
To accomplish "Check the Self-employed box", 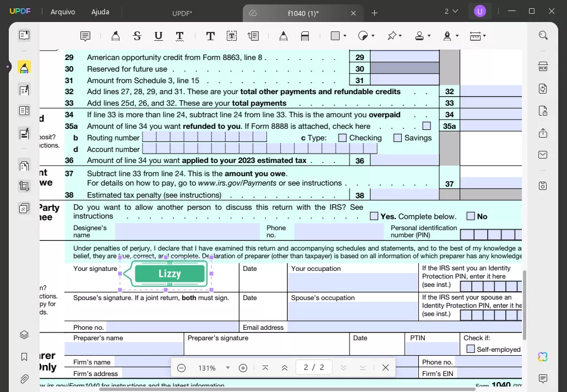I will tap(471, 349).
